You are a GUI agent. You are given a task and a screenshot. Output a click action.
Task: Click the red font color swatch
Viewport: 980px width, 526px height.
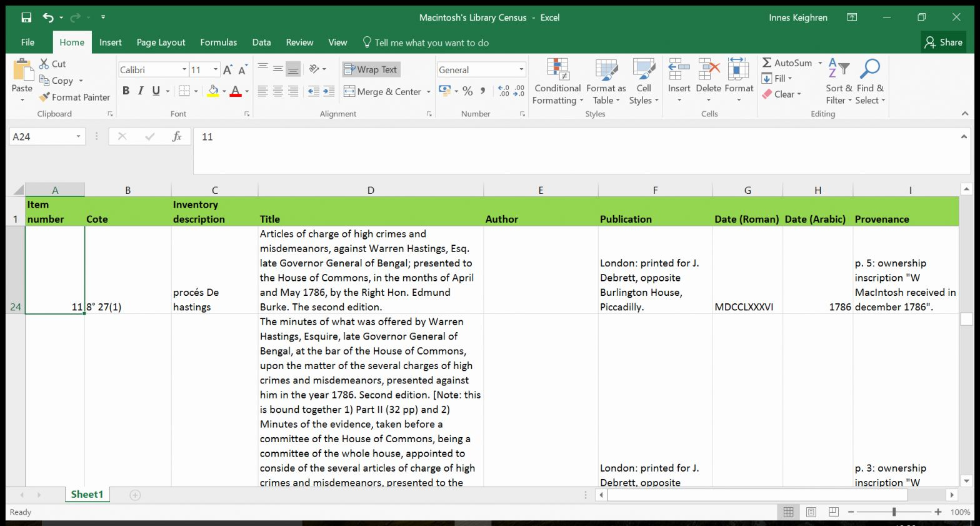pos(236,91)
